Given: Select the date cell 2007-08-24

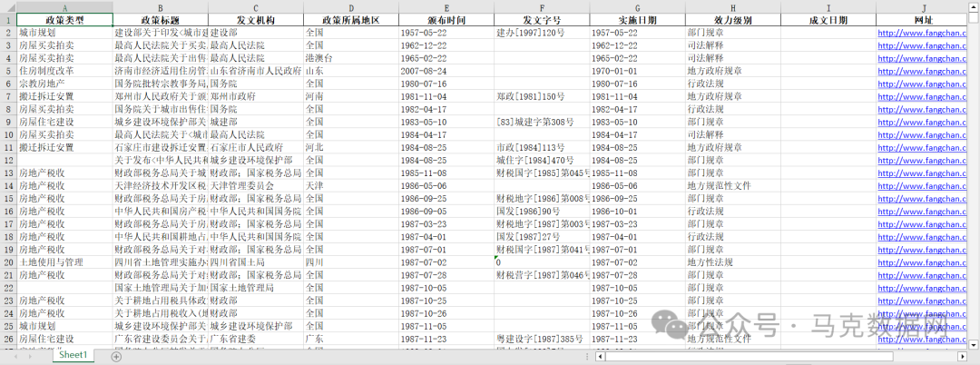Looking at the screenshot, I should tap(446, 71).
